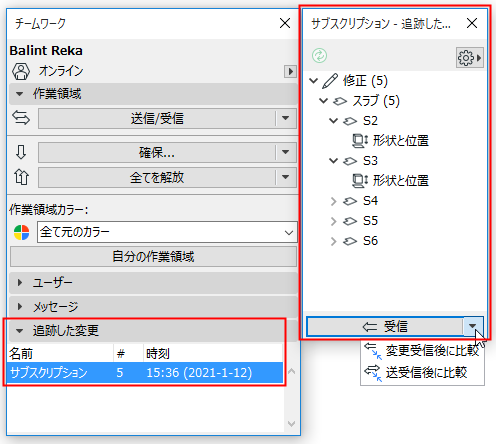Select 形状と位置 under S3

coord(401,181)
